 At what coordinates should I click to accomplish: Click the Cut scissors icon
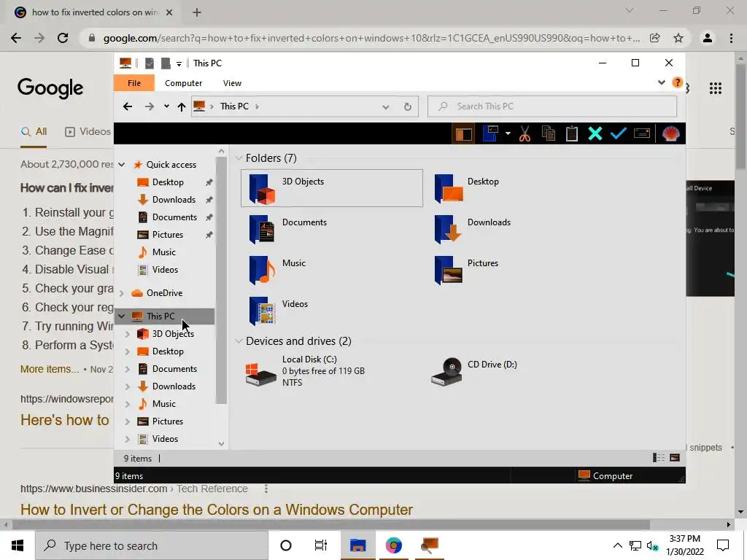tap(525, 134)
